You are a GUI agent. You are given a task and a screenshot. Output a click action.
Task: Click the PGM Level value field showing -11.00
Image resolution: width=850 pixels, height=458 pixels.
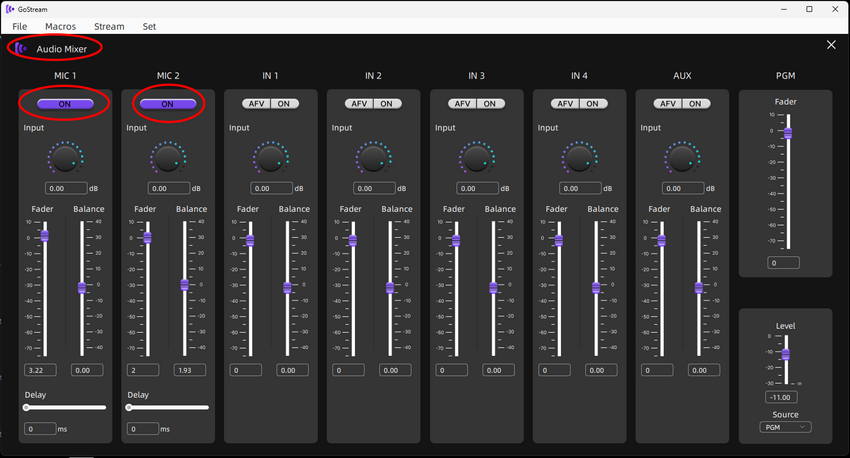coord(781,397)
